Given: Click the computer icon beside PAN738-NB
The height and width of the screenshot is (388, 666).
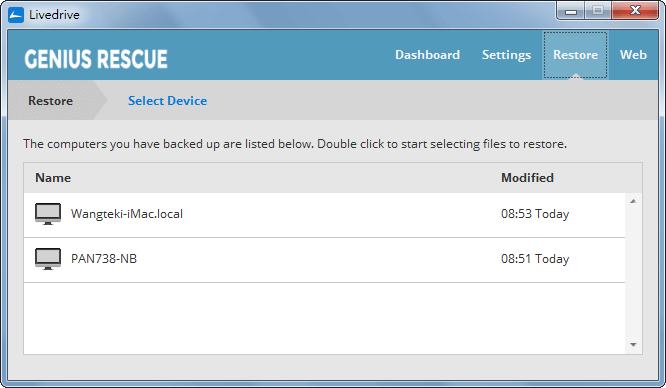Looking at the screenshot, I should [x=48, y=259].
